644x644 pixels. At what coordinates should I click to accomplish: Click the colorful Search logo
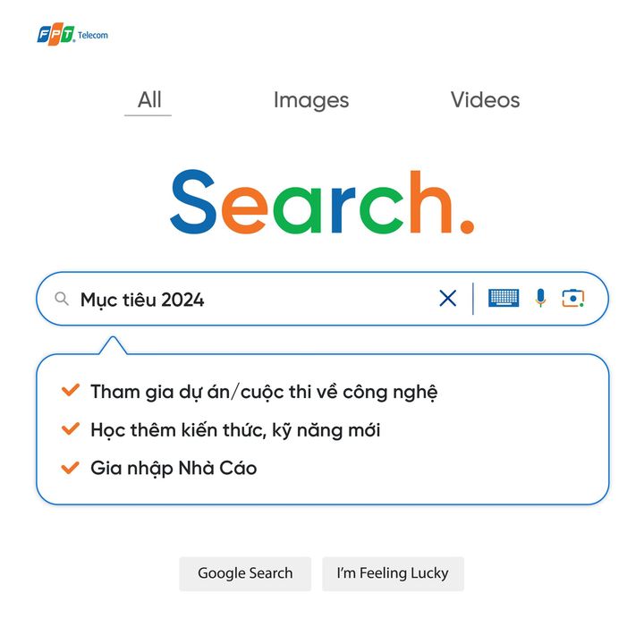coord(311,203)
